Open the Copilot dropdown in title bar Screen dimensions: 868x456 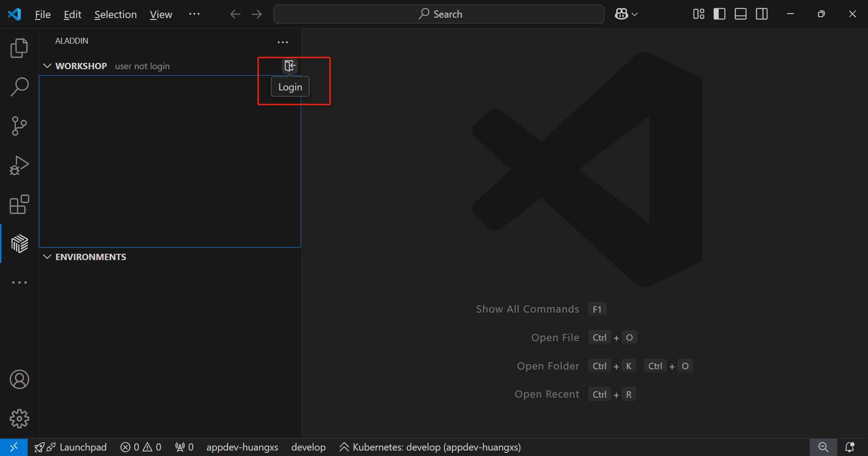[x=626, y=14]
